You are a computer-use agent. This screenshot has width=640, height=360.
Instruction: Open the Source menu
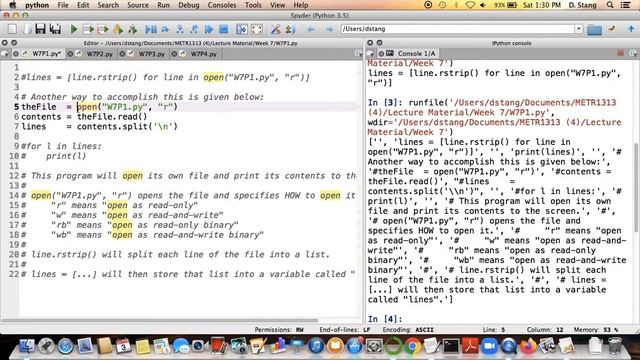point(138,5)
